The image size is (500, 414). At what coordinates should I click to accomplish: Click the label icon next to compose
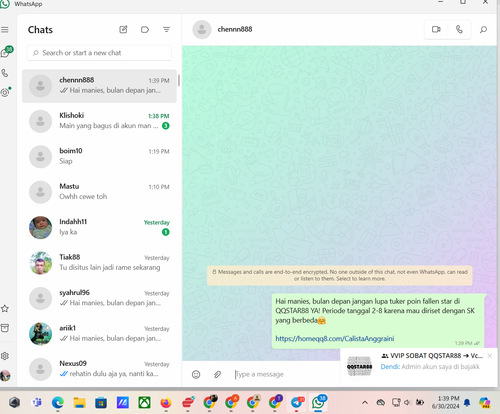point(145,30)
